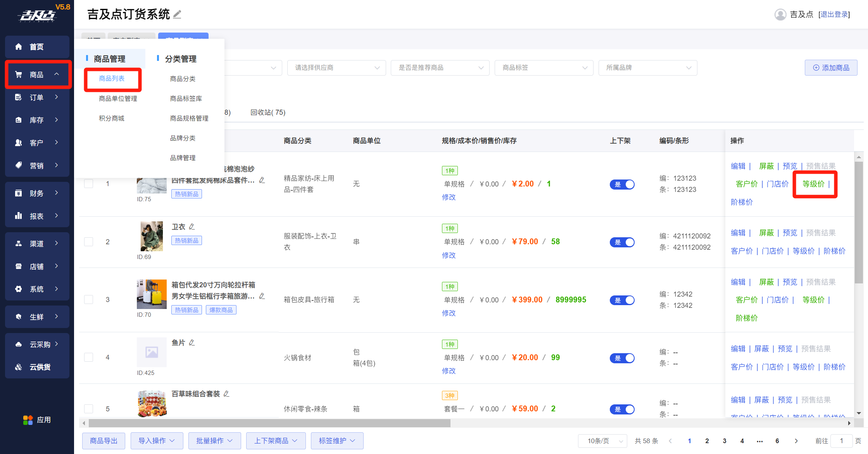Click the pencil icon beside system title

177,15
